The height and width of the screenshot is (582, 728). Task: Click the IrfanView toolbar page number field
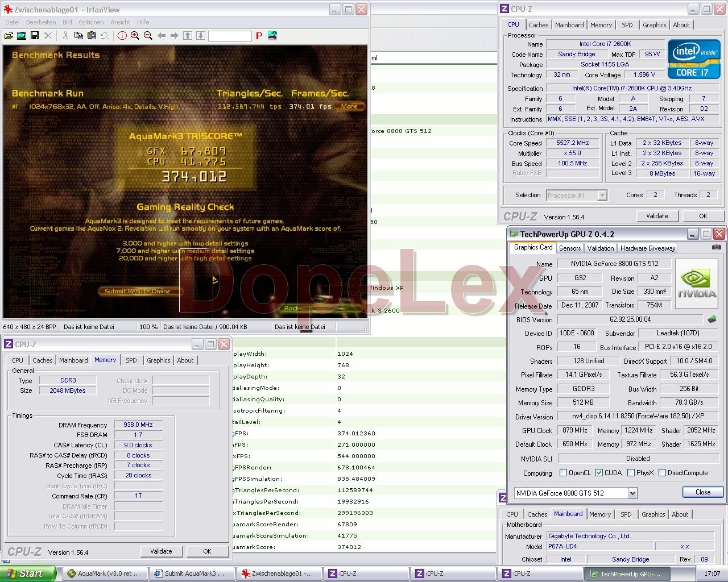230,36
